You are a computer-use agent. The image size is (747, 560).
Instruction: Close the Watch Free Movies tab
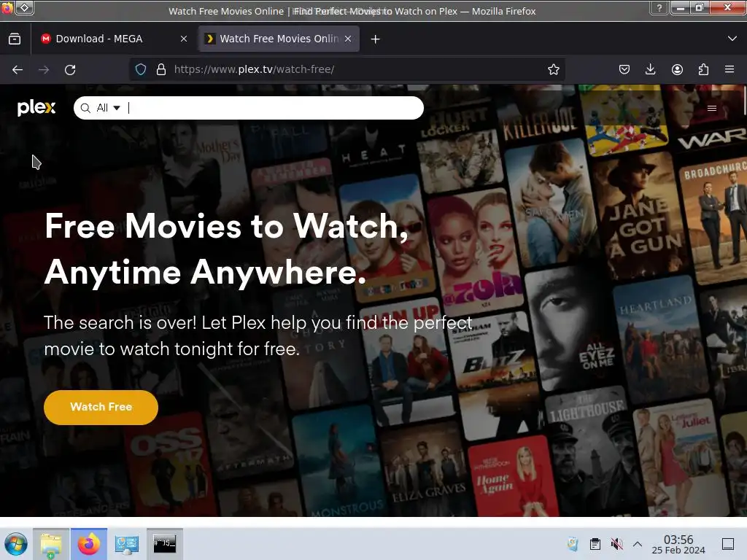(x=348, y=39)
